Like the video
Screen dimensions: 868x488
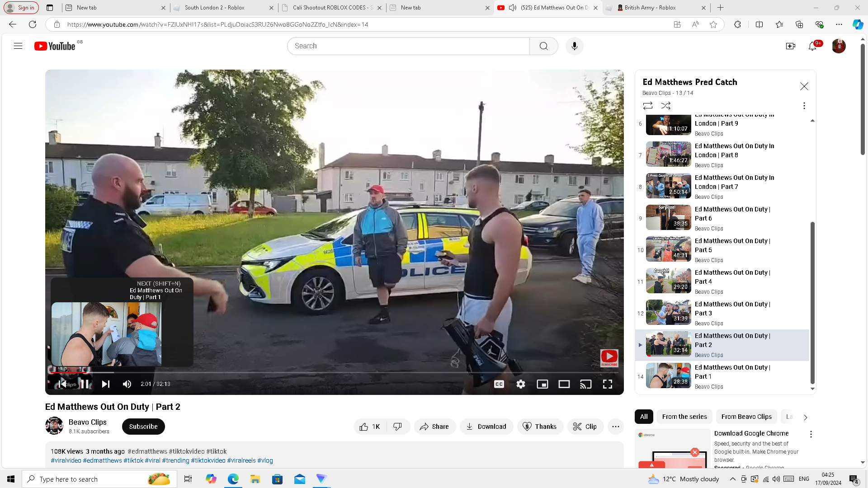pos(370,427)
